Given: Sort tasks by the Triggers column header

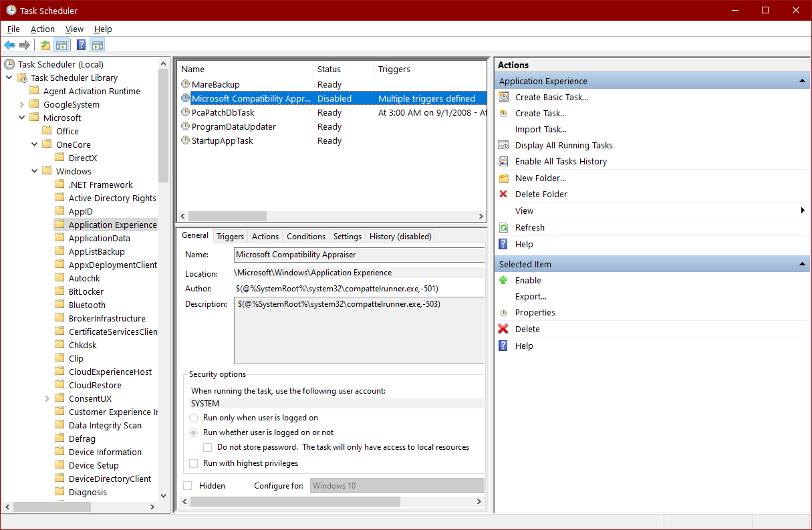Looking at the screenshot, I should point(430,69).
